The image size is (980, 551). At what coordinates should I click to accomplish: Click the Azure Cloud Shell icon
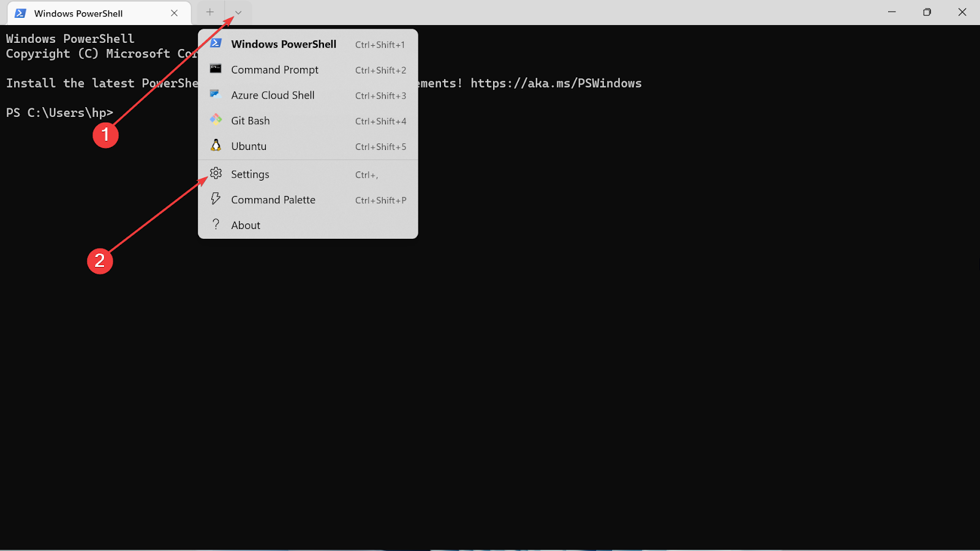[x=215, y=94]
